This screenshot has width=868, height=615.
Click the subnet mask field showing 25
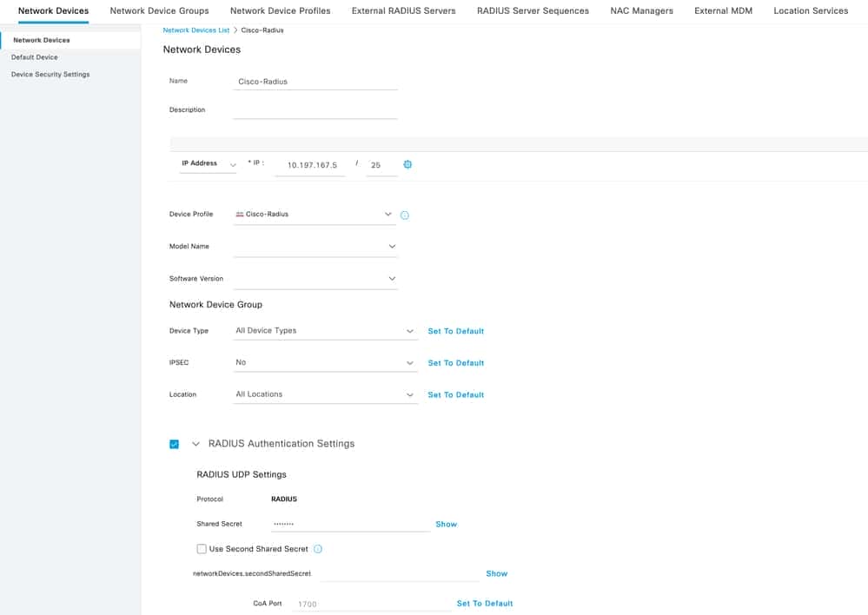coord(381,165)
